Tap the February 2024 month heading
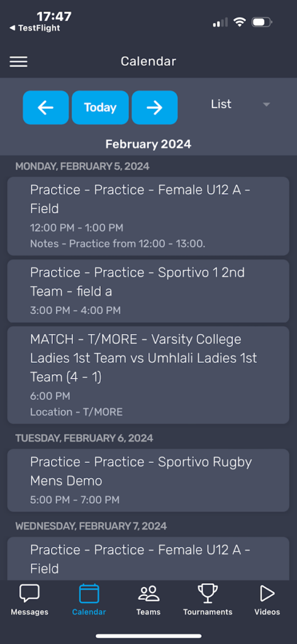The height and width of the screenshot is (644, 297). click(148, 144)
